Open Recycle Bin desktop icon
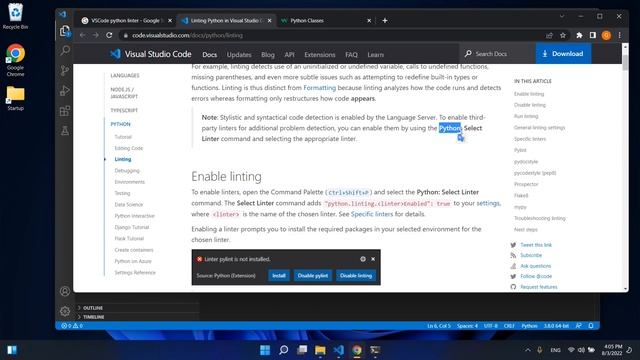Viewport: 640px width, 360px height. tap(16, 16)
